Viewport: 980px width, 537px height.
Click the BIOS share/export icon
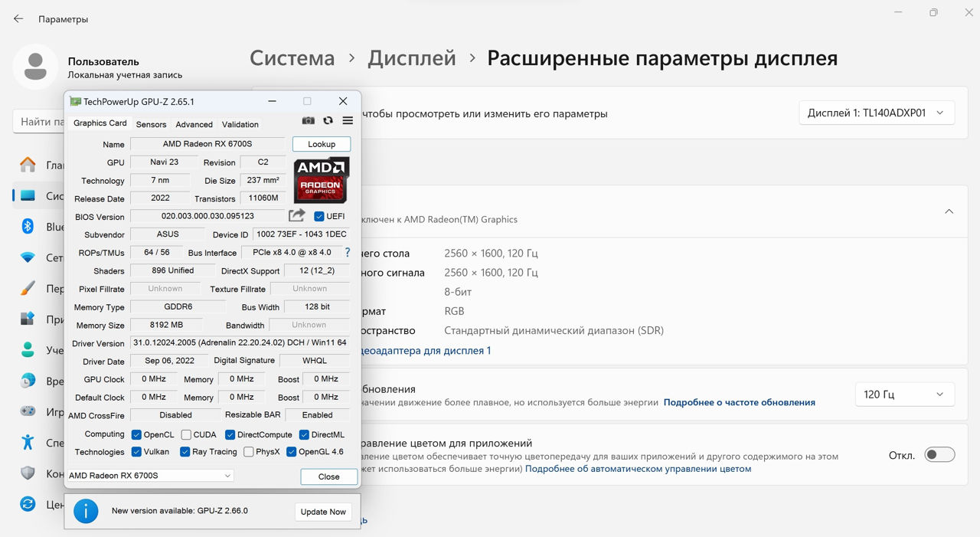(x=297, y=216)
